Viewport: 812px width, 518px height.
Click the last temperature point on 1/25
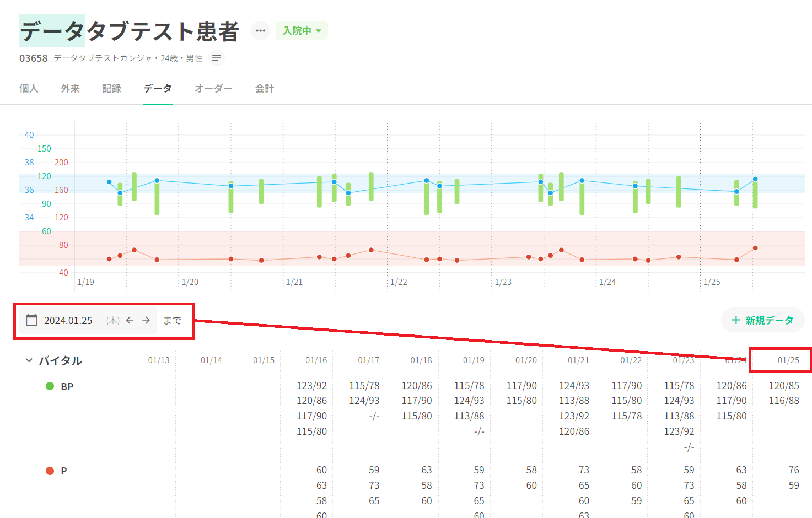pos(755,179)
